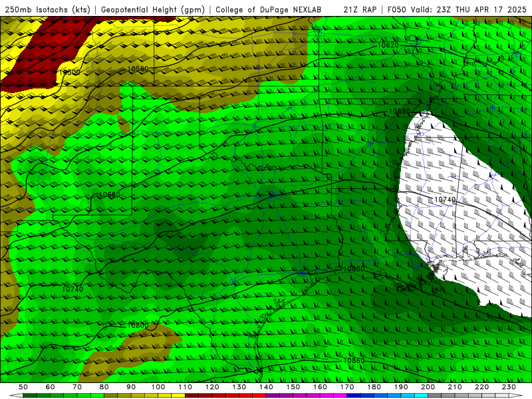Click the 10740 label over northern Mexico
This screenshot has height=399, width=532.
pyautogui.click(x=72, y=289)
